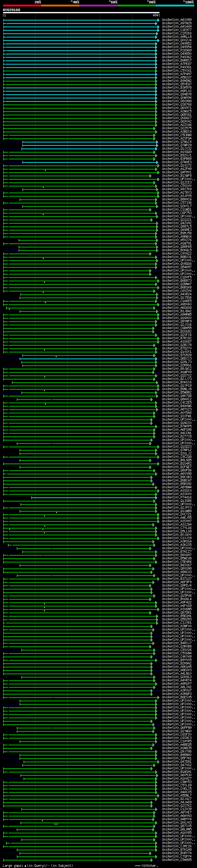This screenshot has width=197, height=868.
Task: Select the AV629168 query label
Action: click(x=11, y=10)
